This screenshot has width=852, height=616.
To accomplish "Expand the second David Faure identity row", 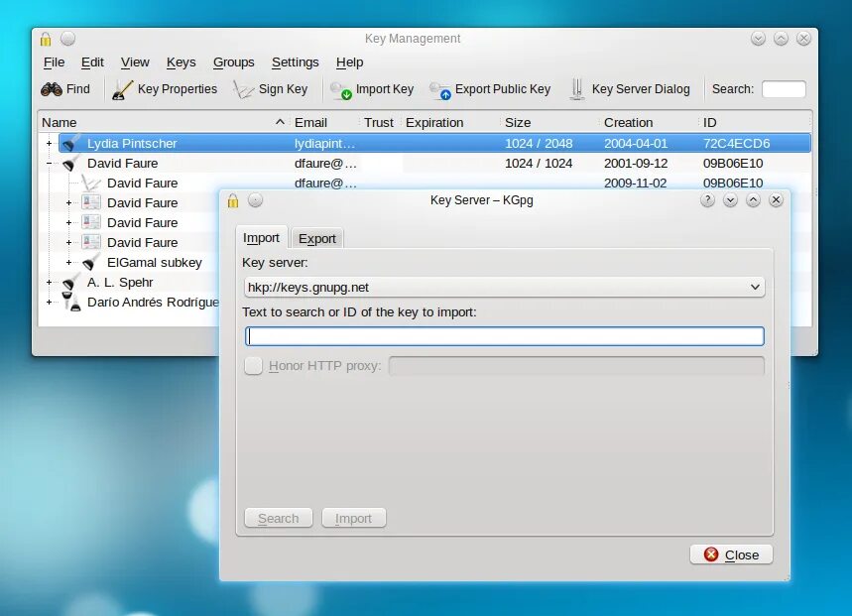I will [x=69, y=223].
